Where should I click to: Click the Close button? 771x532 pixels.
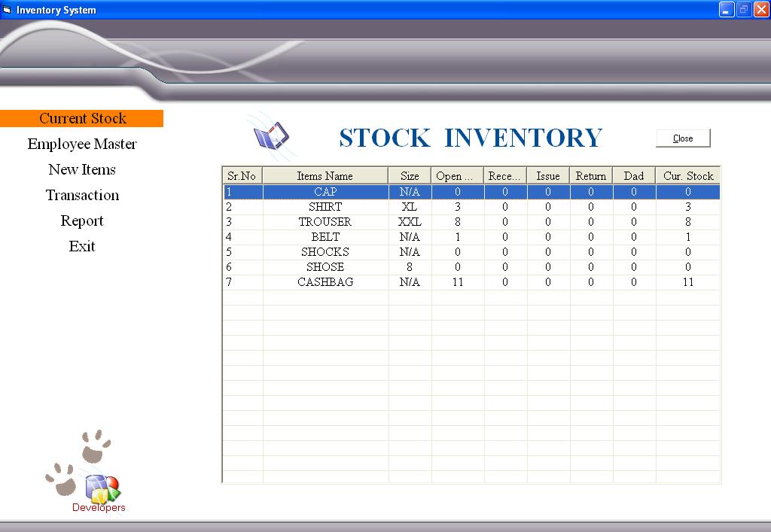683,138
